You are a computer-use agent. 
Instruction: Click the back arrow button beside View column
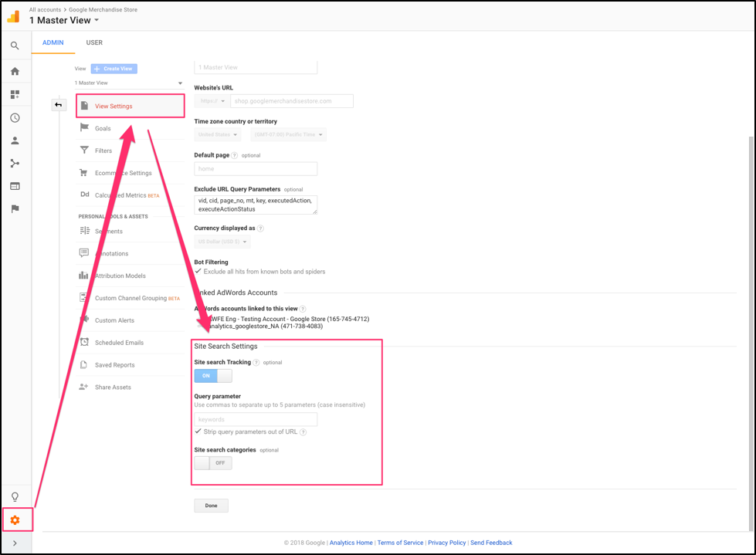tap(59, 104)
